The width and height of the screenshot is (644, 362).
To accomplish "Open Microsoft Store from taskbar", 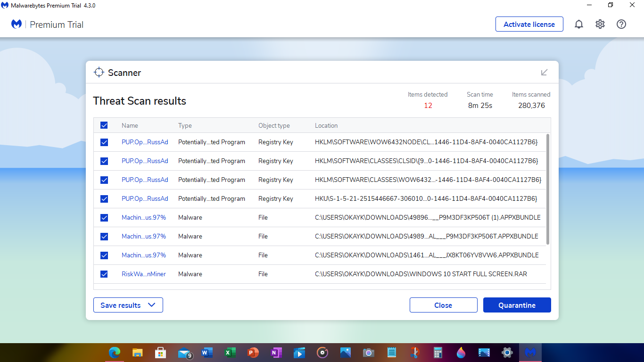I will pos(160,352).
